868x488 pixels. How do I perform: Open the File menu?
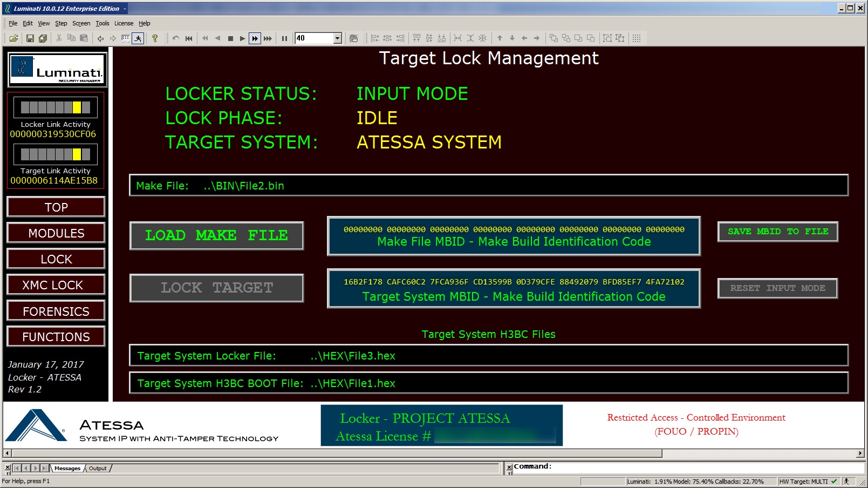coord(13,23)
